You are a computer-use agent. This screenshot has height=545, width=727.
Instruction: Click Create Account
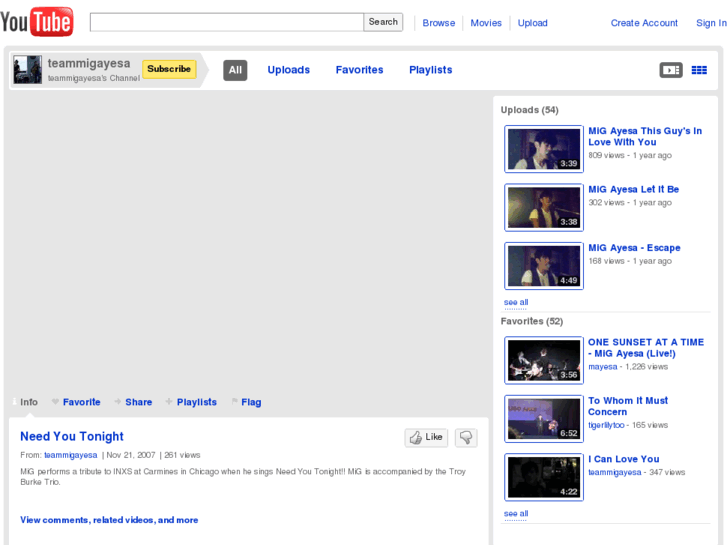click(644, 23)
